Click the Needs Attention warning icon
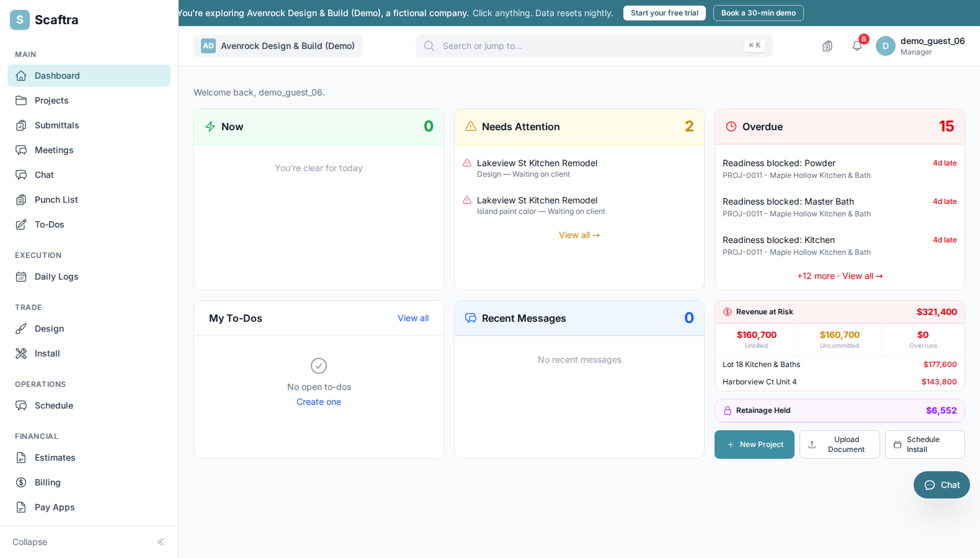Image resolution: width=980 pixels, height=558 pixels. click(471, 126)
